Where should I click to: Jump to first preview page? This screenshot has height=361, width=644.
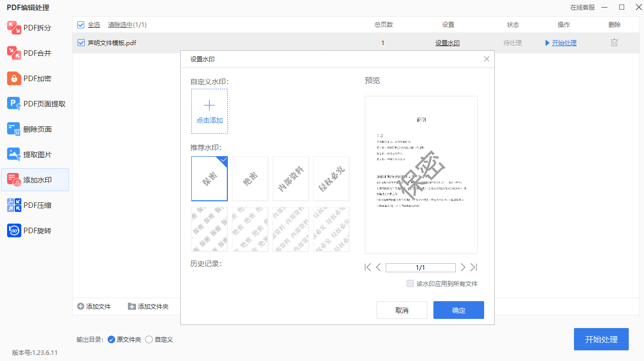368,268
